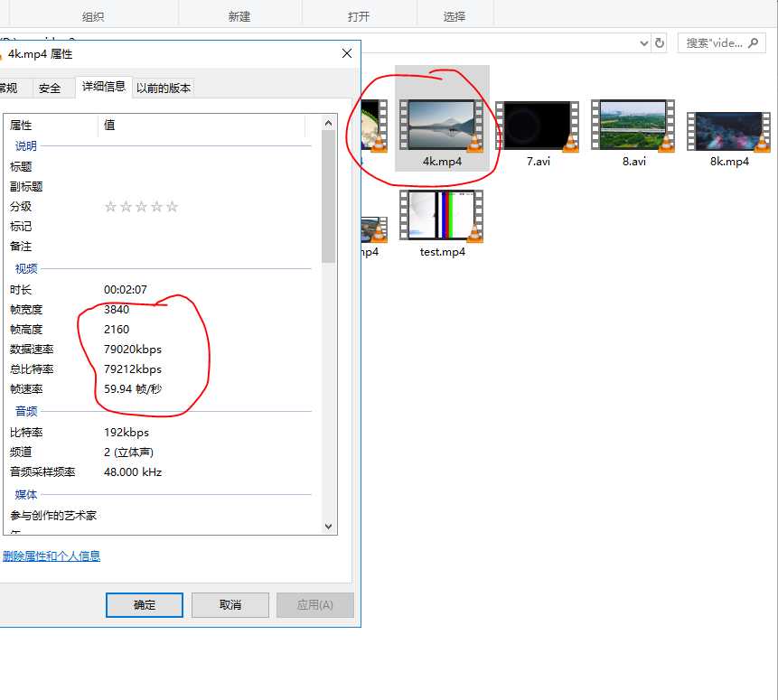
Task: Click the 组织 ribbon group label
Action: pos(93,17)
